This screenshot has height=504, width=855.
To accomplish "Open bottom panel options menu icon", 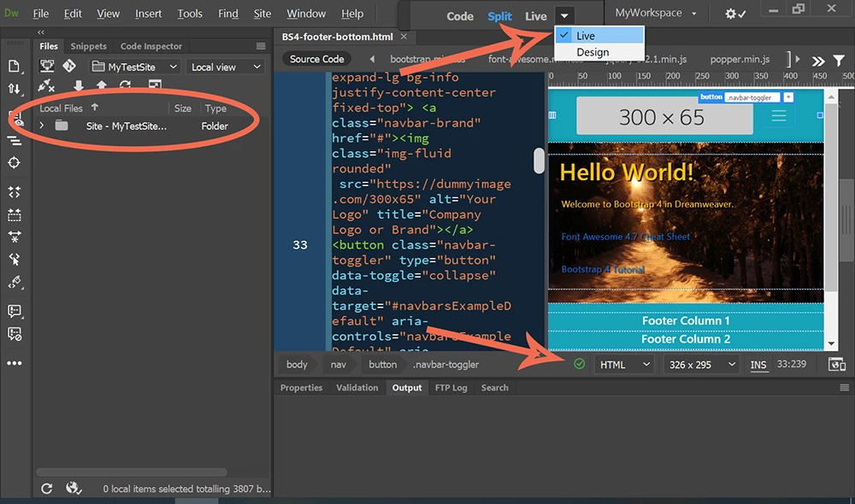I will tap(844, 388).
